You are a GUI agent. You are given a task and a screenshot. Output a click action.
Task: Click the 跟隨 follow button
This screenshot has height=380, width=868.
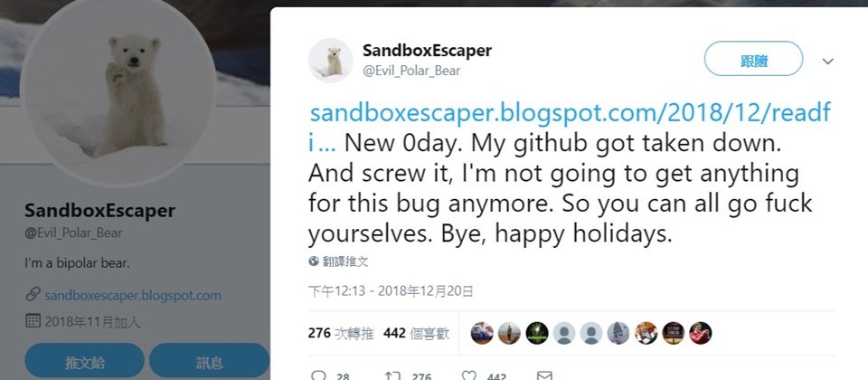tap(753, 59)
